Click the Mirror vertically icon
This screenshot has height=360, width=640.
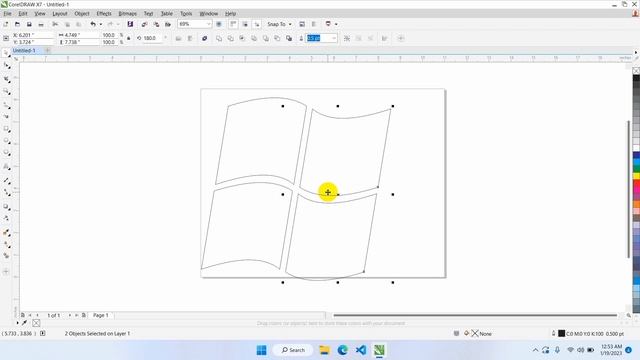pos(190,38)
